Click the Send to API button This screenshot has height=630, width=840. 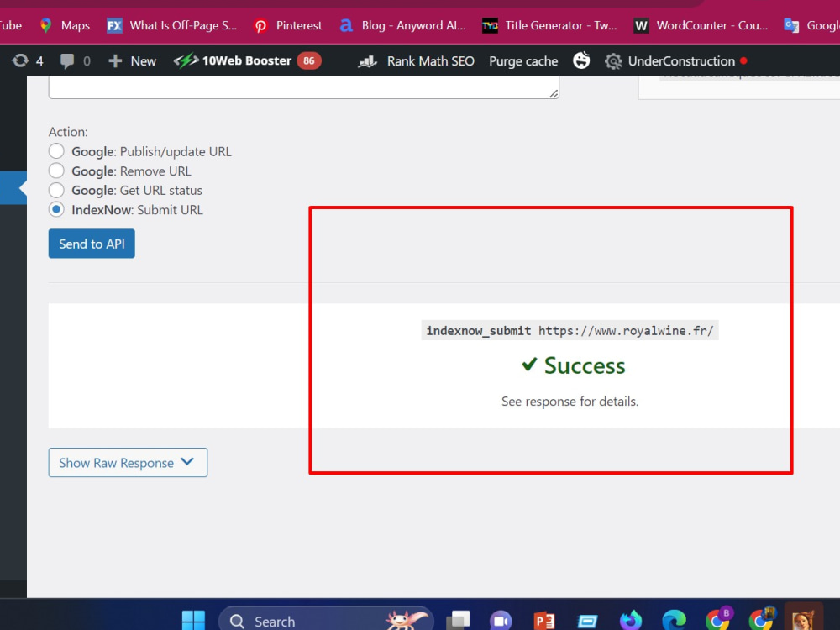pos(92,244)
